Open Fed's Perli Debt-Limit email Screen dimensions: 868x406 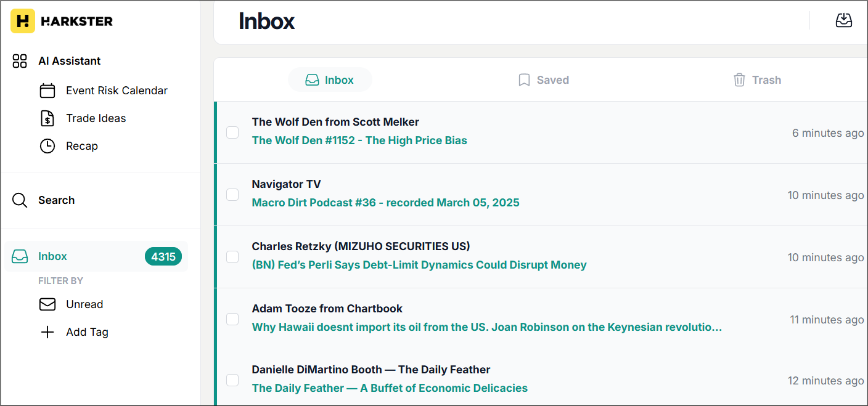tap(419, 265)
